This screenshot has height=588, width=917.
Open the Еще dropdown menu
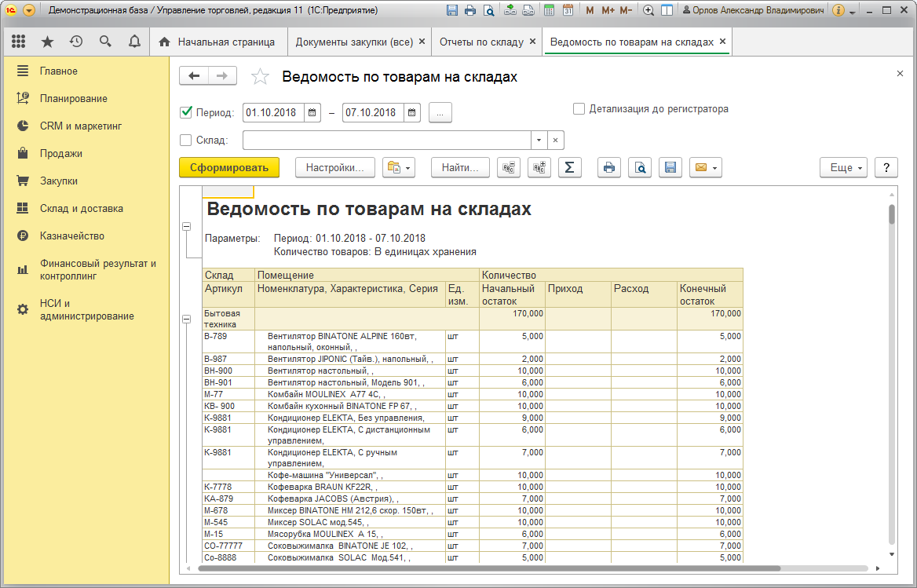842,167
